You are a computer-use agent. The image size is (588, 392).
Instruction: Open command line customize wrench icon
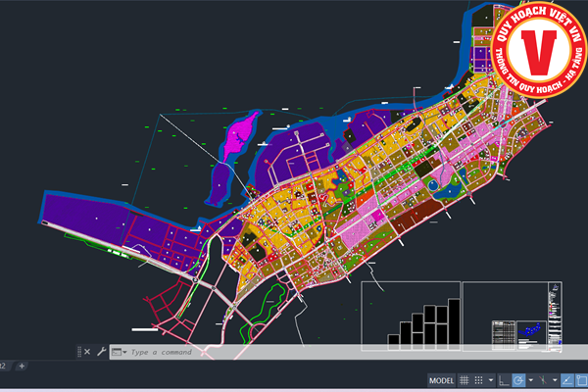[x=101, y=351]
